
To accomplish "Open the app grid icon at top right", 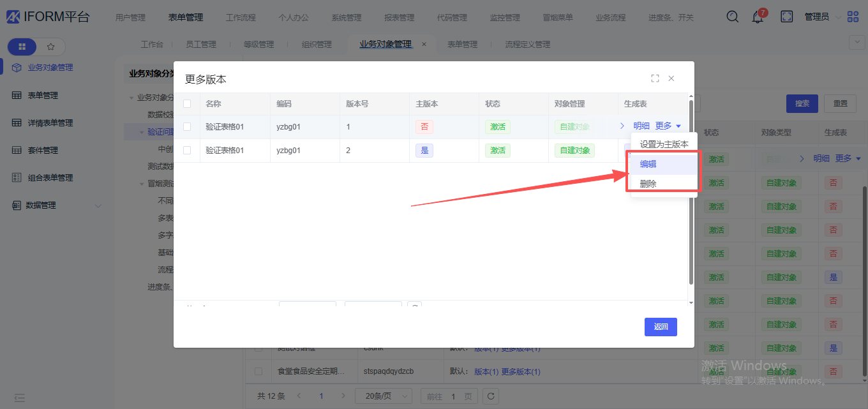I will [853, 17].
